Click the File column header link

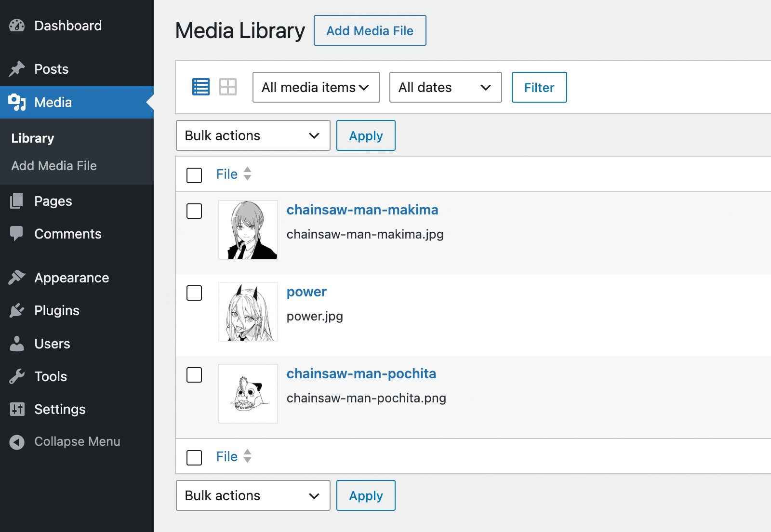[227, 174]
